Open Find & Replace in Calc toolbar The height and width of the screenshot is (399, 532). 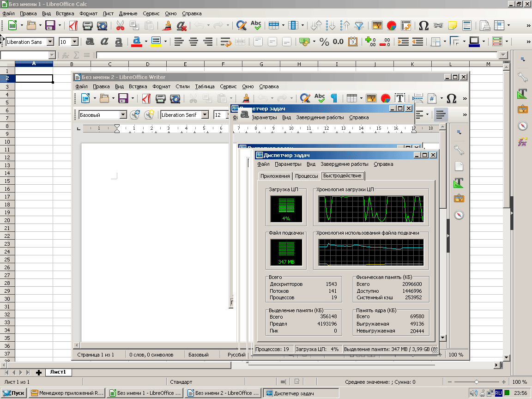click(241, 25)
